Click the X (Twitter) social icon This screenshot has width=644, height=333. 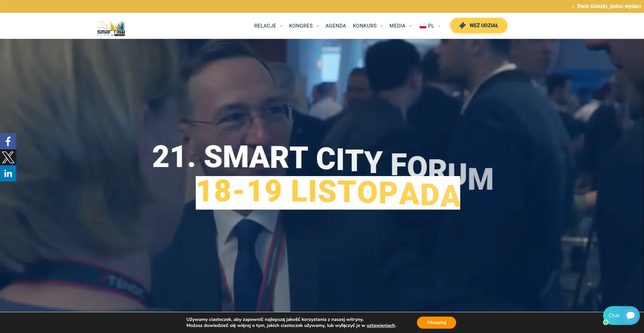click(x=8, y=157)
